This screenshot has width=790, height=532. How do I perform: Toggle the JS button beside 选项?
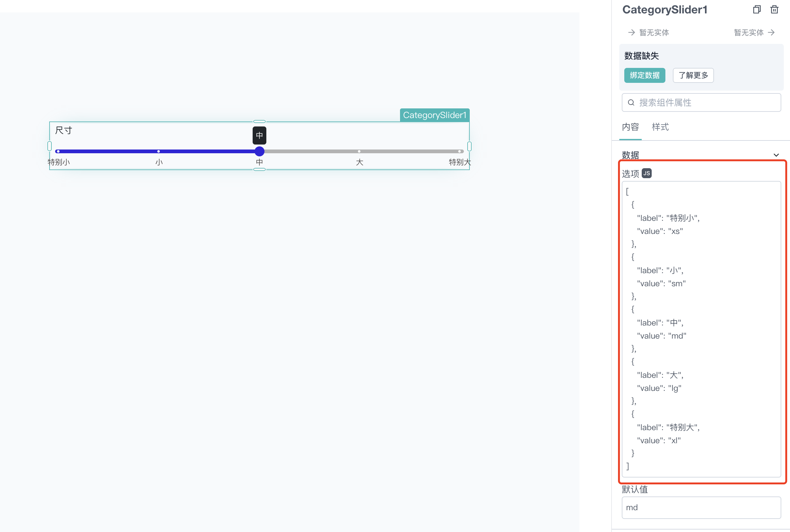(646, 173)
